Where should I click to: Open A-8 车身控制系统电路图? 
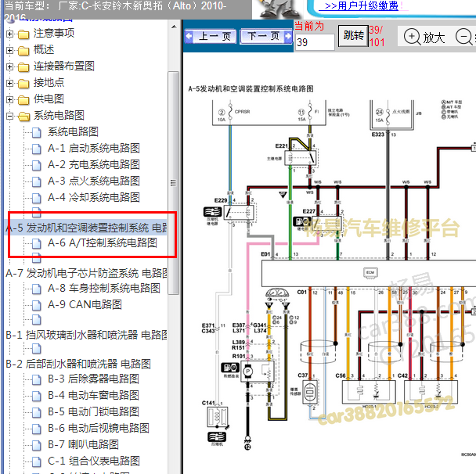104,288
